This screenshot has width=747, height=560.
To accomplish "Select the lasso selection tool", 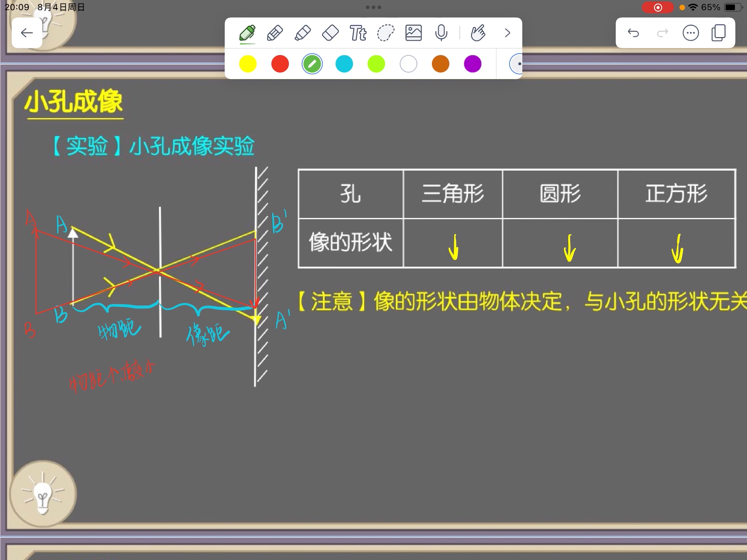I will pos(386,33).
